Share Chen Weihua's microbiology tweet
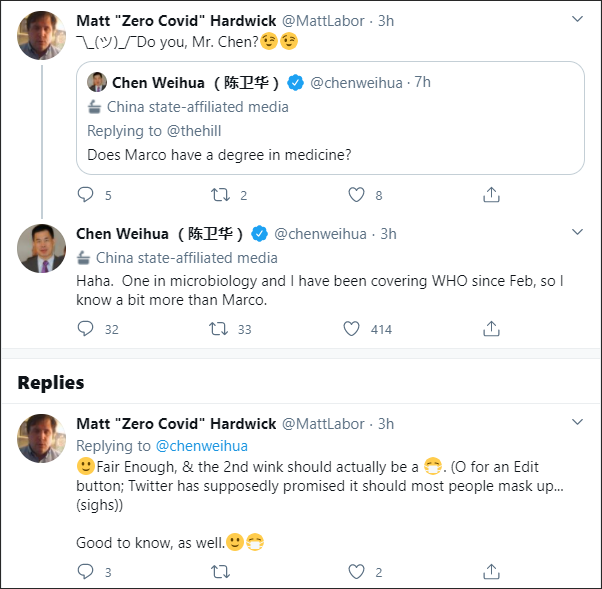Screen dimensions: 602x589 coord(491,328)
